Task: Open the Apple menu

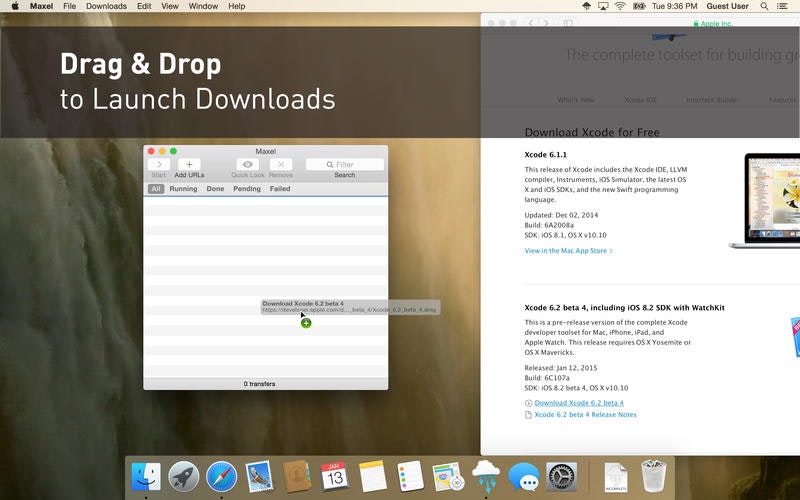Action: click(x=15, y=6)
